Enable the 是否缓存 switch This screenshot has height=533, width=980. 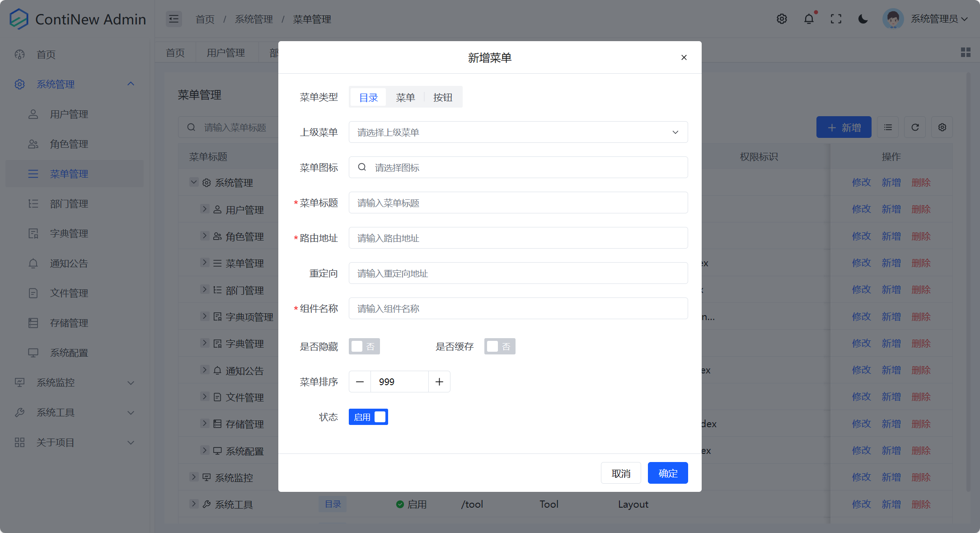[500, 346]
